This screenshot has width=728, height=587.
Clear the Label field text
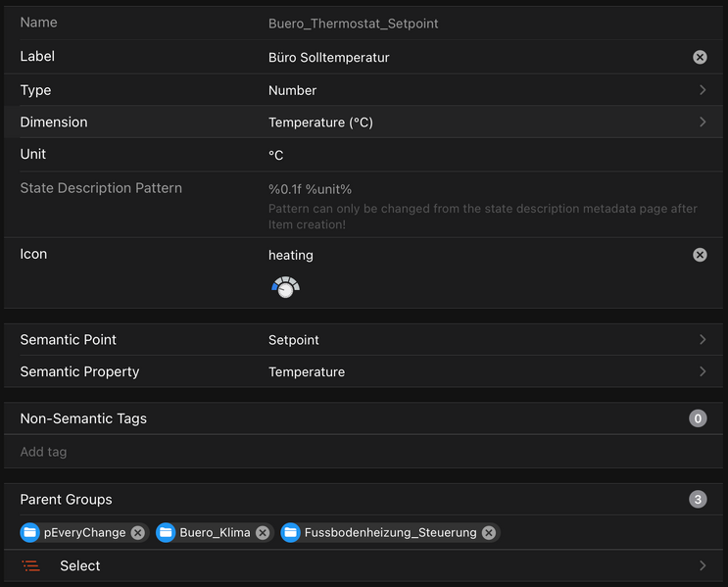click(700, 57)
